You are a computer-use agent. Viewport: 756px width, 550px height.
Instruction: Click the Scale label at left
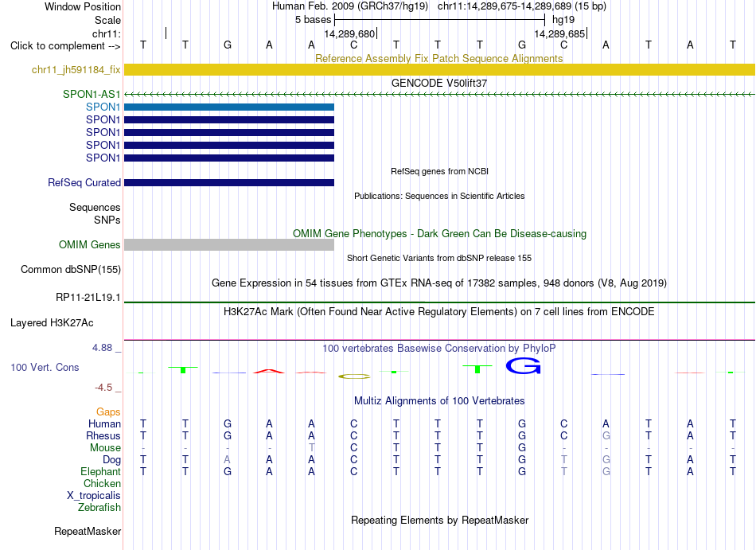[x=107, y=20]
